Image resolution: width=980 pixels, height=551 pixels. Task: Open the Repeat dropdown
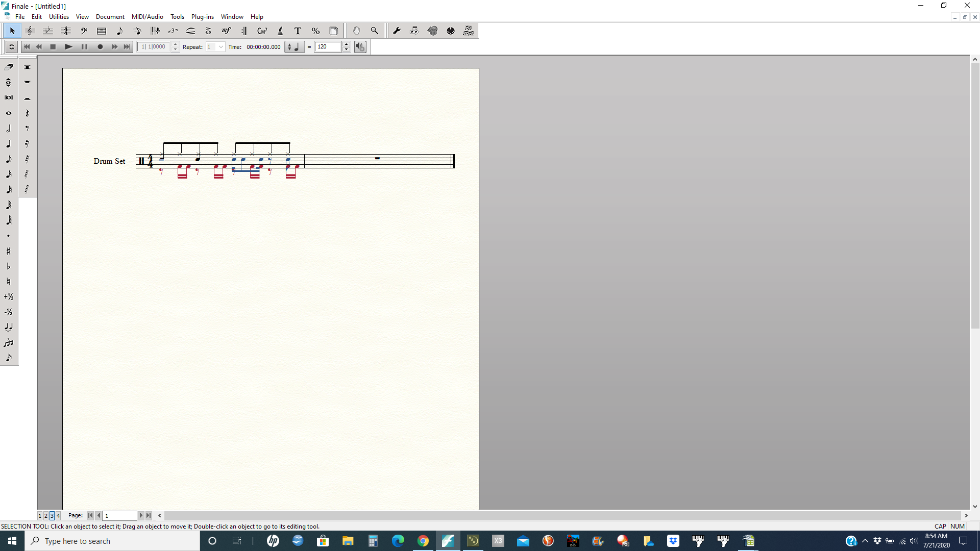tap(220, 47)
